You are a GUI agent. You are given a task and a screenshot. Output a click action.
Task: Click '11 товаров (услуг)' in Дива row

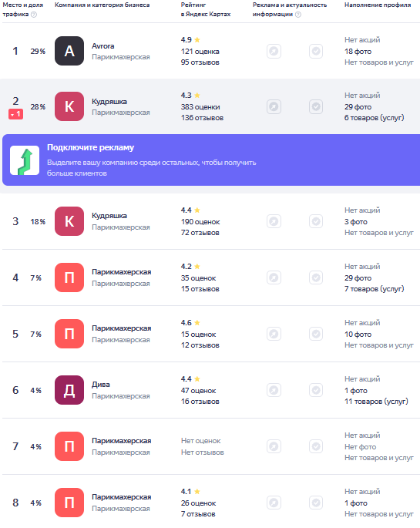click(376, 402)
